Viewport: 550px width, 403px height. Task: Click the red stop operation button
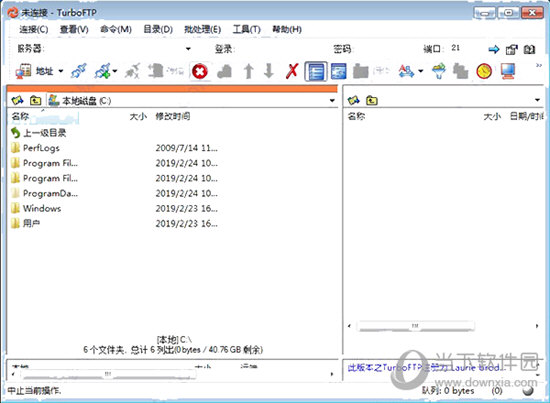(200, 72)
